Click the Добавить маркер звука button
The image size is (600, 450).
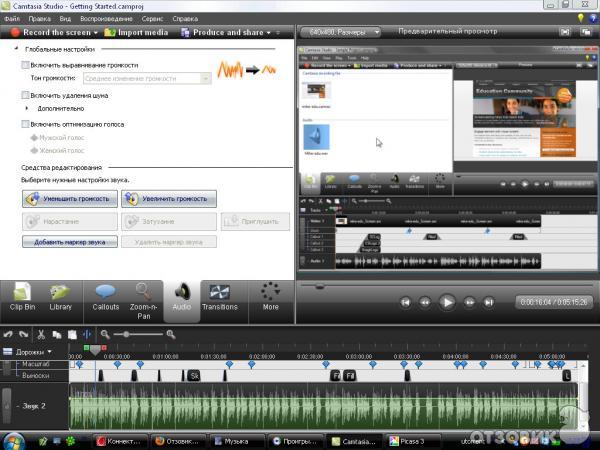click(x=70, y=241)
